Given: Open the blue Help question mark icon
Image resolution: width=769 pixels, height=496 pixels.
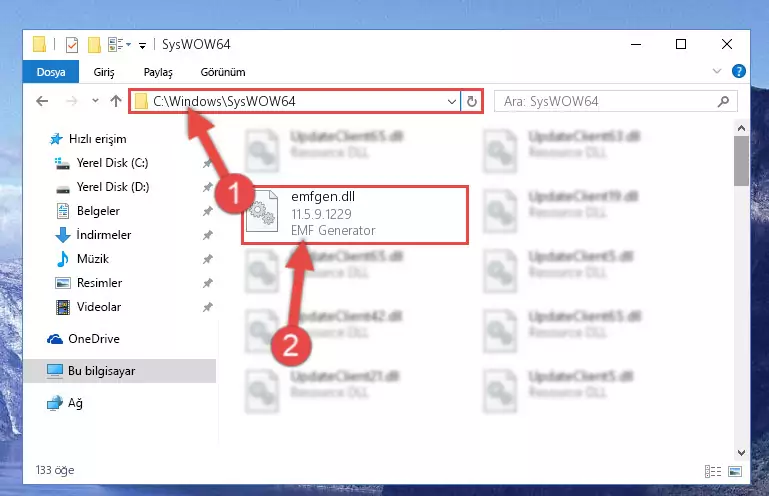Looking at the screenshot, I should (x=739, y=72).
